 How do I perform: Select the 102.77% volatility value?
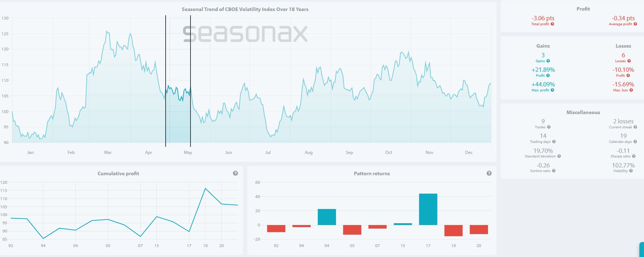[x=623, y=165]
